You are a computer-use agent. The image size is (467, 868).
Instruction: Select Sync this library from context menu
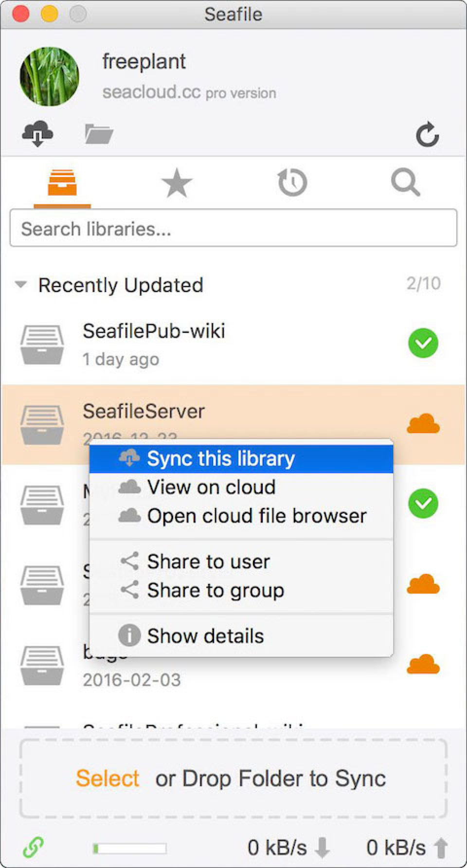221,458
